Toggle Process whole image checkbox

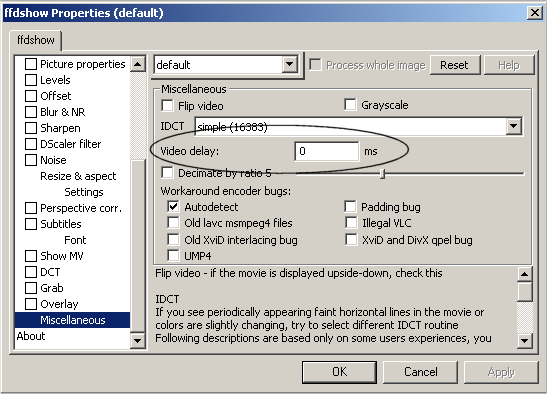(315, 65)
